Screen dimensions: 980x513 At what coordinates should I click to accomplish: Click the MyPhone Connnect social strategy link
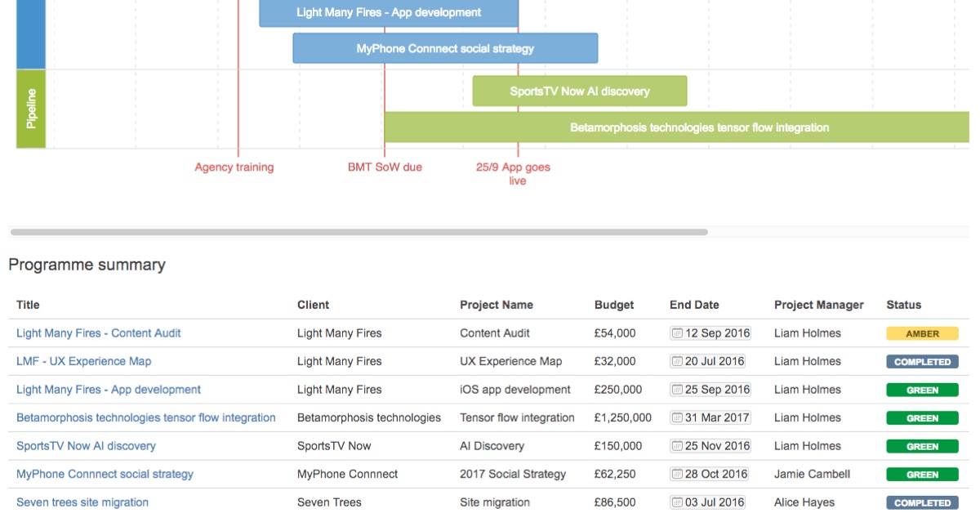pos(105,474)
